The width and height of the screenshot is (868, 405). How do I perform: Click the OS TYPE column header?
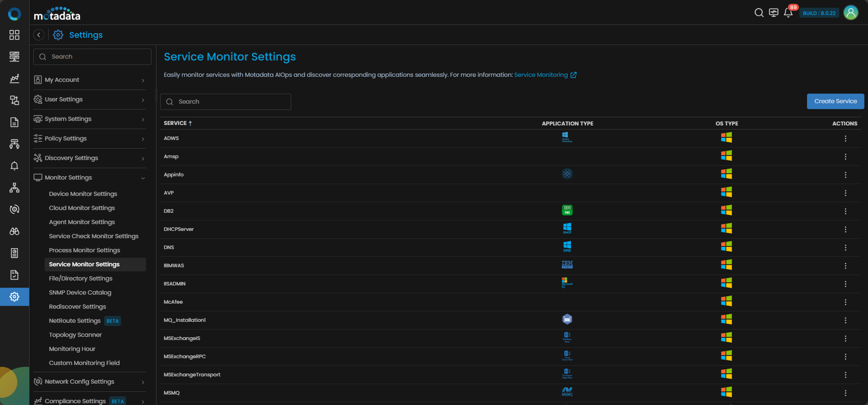[727, 124]
